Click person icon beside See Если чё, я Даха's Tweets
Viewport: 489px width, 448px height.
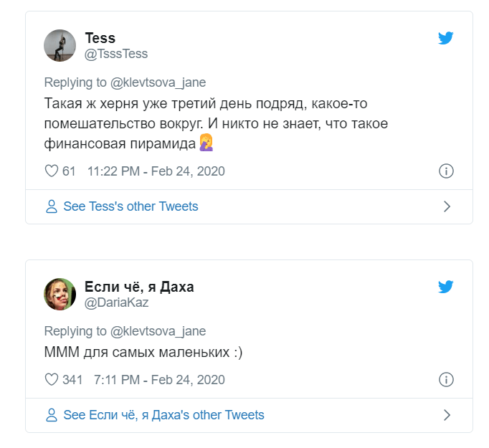point(52,416)
